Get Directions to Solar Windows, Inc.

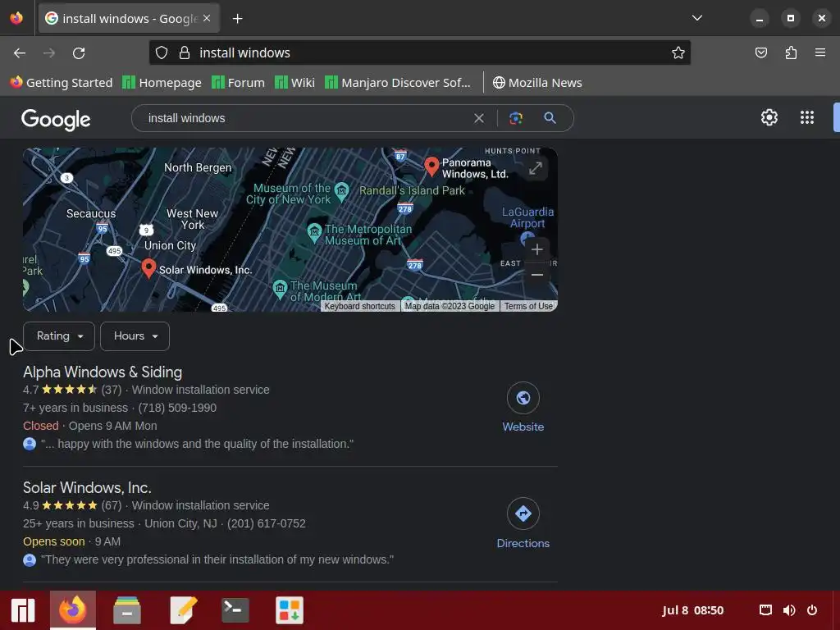click(523, 523)
